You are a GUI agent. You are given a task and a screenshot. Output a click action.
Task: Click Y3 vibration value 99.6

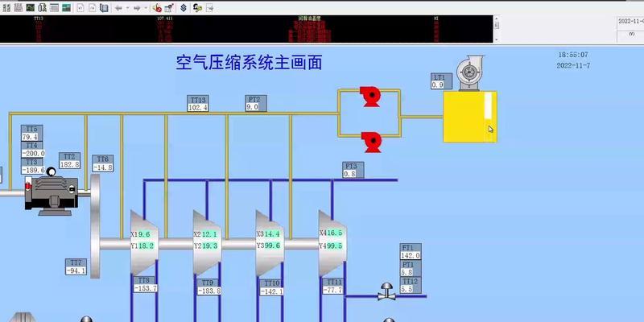(x=272, y=246)
